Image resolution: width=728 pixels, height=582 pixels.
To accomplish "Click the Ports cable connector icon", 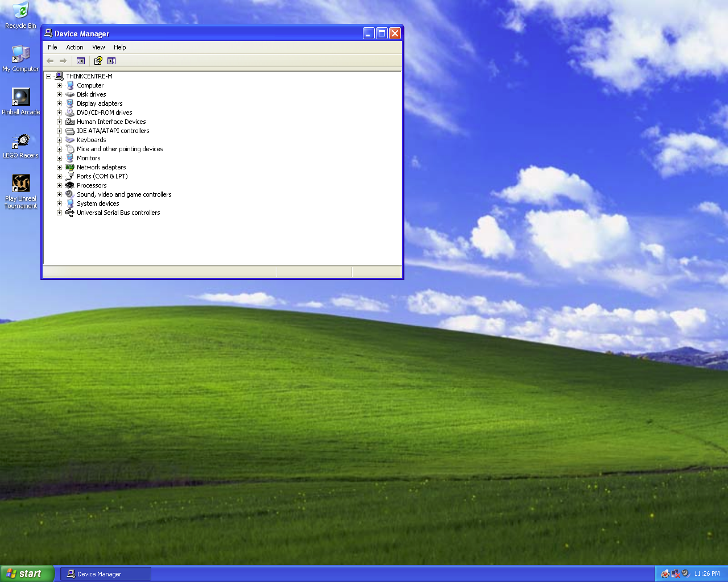I will 70,176.
